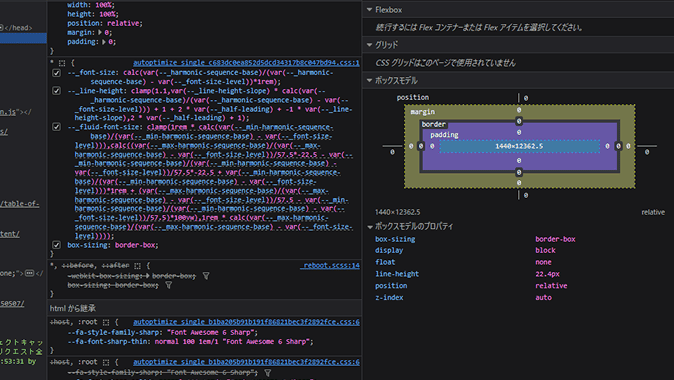674x380 pixels.
Task: Click highlighter icon next to *, ::before, ::after
Action: pos(137,266)
